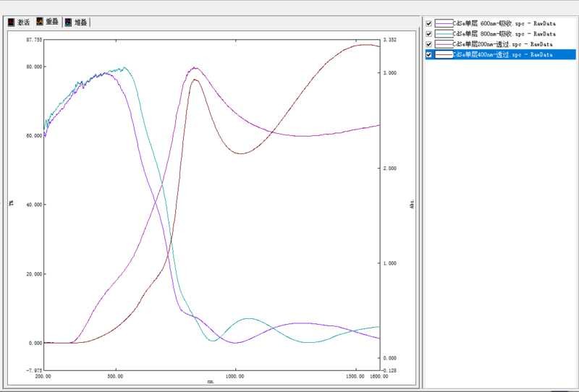This screenshot has height=392, width=579.
Task: Open the teal line swatch for 800nm-吸收
Action: (444, 33)
